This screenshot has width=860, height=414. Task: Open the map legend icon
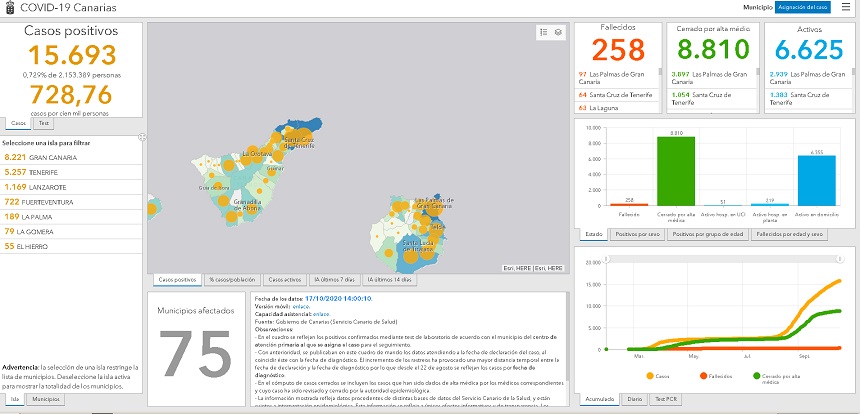pyautogui.click(x=543, y=32)
